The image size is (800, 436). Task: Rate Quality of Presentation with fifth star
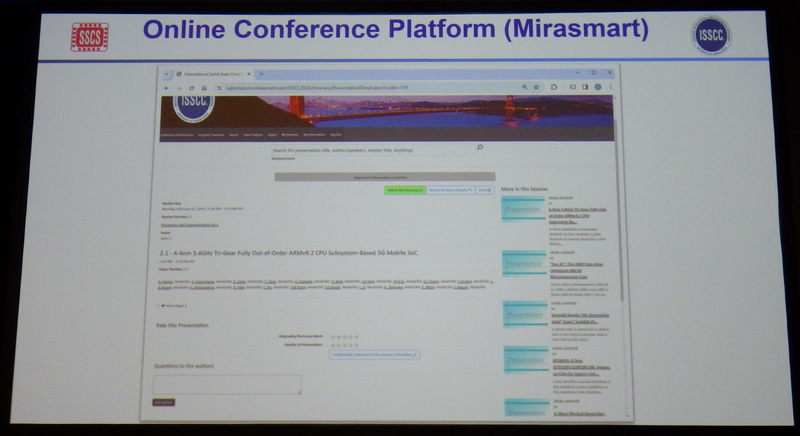(357, 345)
